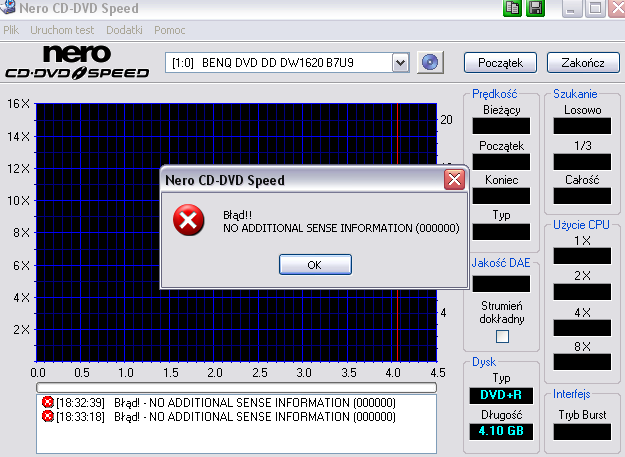Click the Użycie CPU group label
The width and height of the screenshot is (625, 457).
click(581, 225)
